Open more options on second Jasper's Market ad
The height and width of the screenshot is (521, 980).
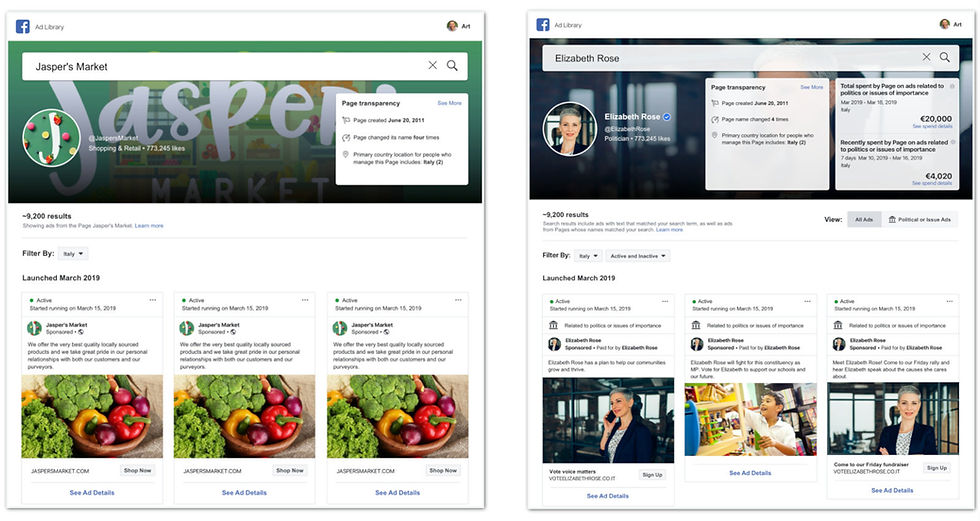click(305, 300)
